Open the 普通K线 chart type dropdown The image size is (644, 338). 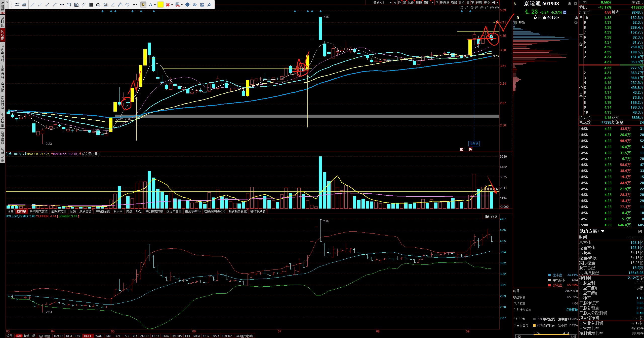click(x=382, y=3)
